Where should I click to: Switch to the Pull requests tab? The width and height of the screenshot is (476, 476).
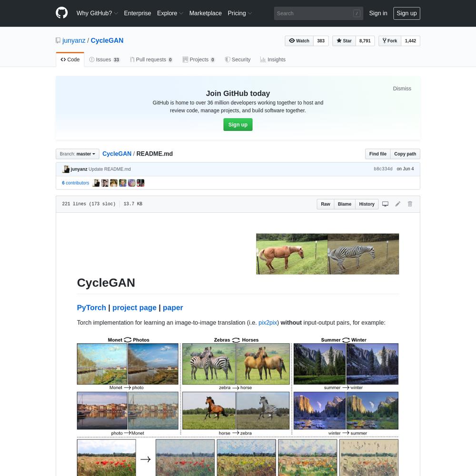(151, 59)
